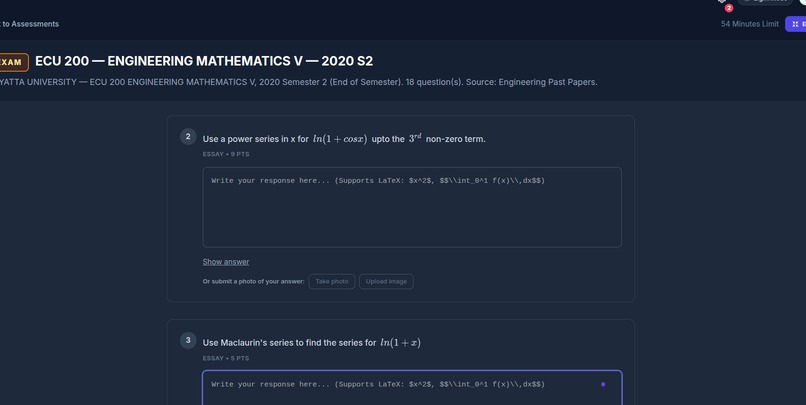Image resolution: width=806 pixels, height=405 pixels.
Task: Go back to Assessments
Action: [29, 24]
